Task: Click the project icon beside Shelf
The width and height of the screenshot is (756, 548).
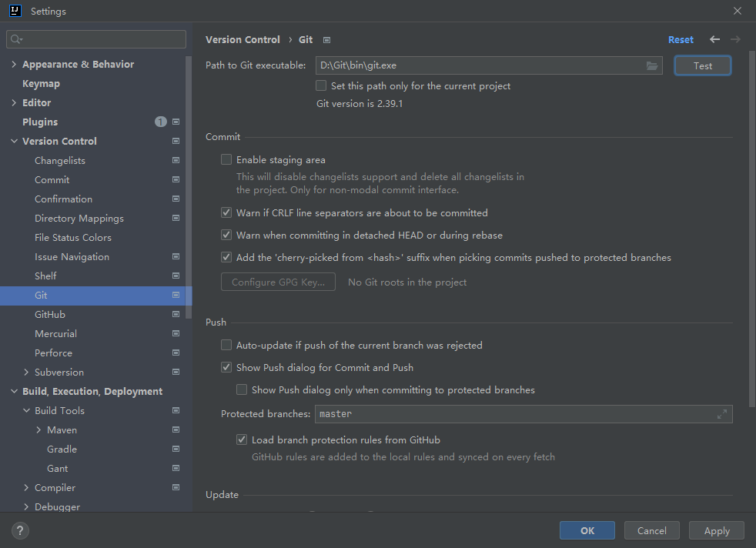Action: [176, 276]
